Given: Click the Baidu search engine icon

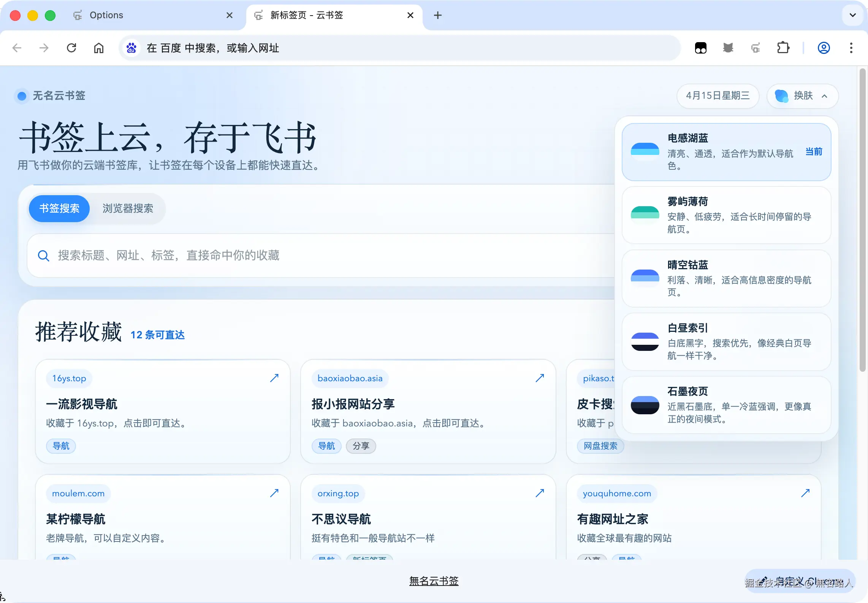Looking at the screenshot, I should coord(131,48).
